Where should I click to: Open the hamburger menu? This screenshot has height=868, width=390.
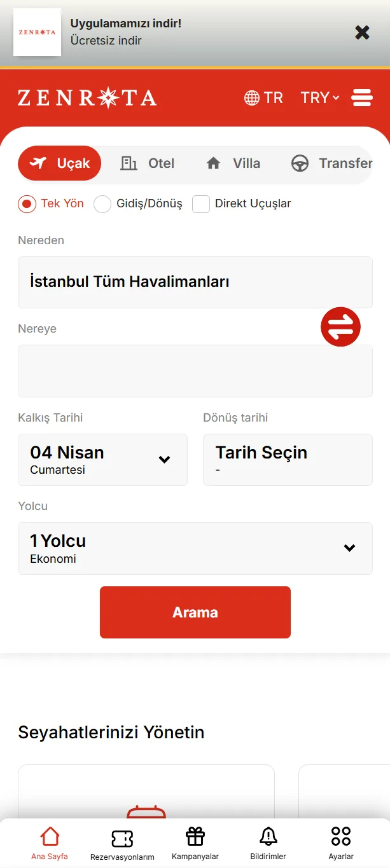coord(362,97)
